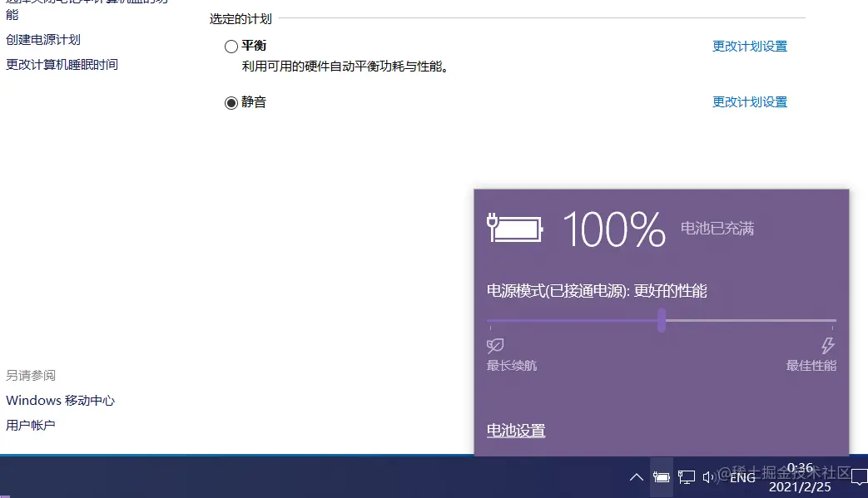Click the ENG language indicator
Screen dimensions: 868x498
pyautogui.click(x=742, y=479)
